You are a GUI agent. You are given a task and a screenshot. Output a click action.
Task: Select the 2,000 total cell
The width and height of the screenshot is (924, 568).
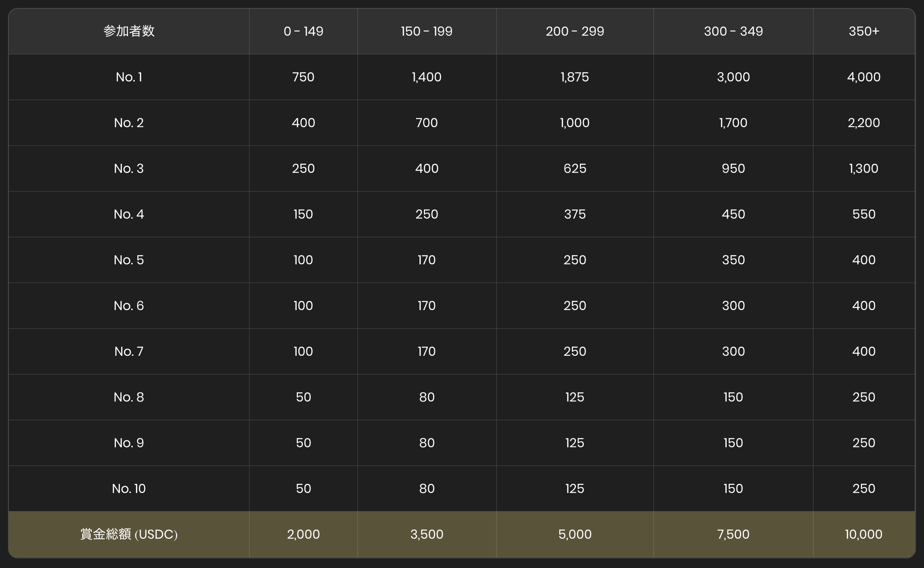pyautogui.click(x=303, y=534)
